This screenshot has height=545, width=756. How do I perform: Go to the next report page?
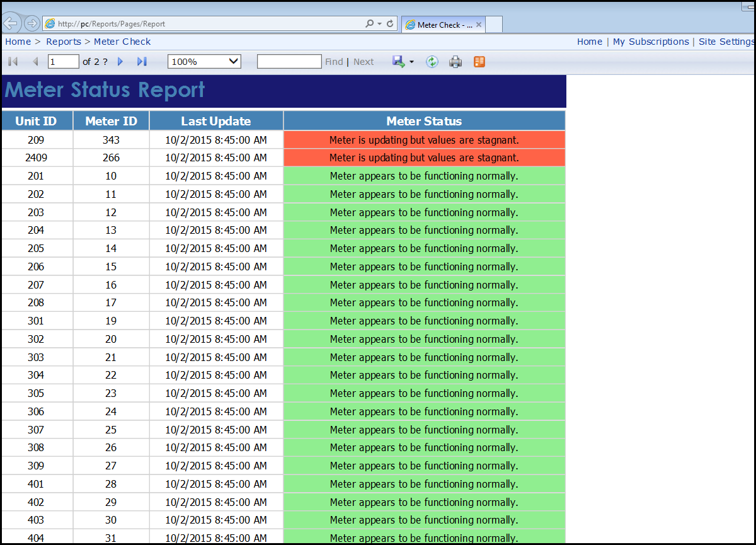coord(120,62)
